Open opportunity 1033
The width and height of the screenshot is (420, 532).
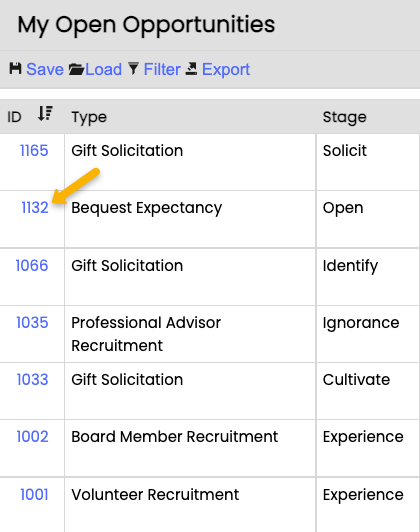pyautogui.click(x=32, y=379)
